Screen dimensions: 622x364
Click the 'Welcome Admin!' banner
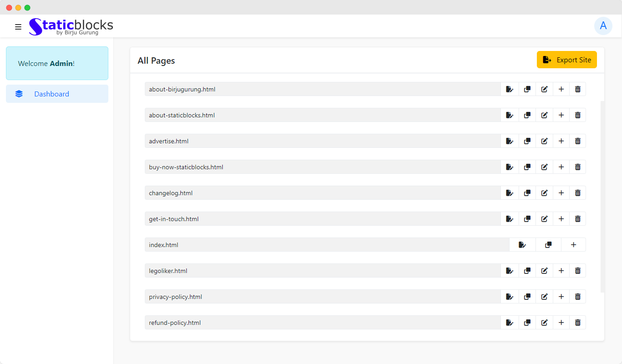(x=57, y=63)
